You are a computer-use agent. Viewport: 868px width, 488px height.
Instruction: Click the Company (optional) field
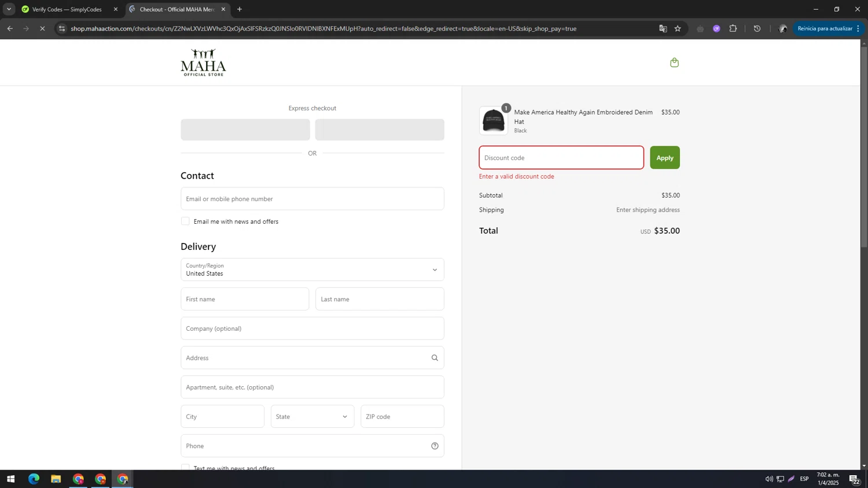(x=312, y=328)
